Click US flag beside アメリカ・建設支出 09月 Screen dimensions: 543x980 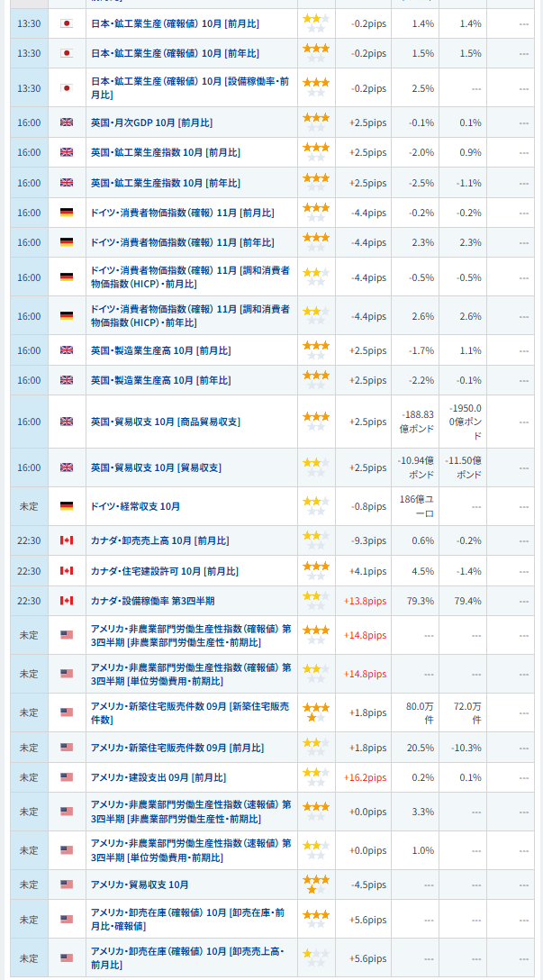[x=66, y=777]
